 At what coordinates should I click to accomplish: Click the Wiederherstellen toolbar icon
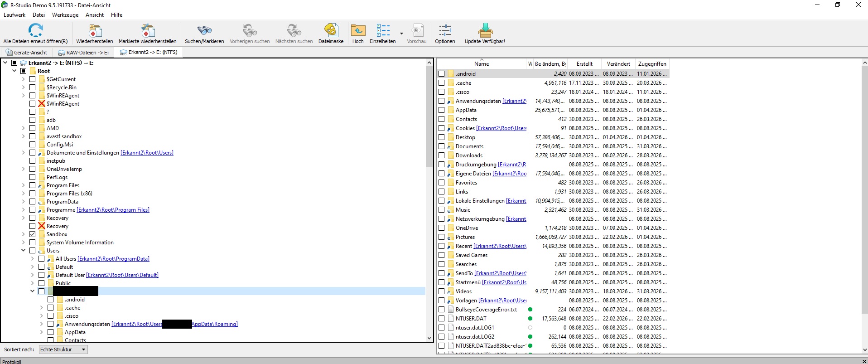[95, 30]
